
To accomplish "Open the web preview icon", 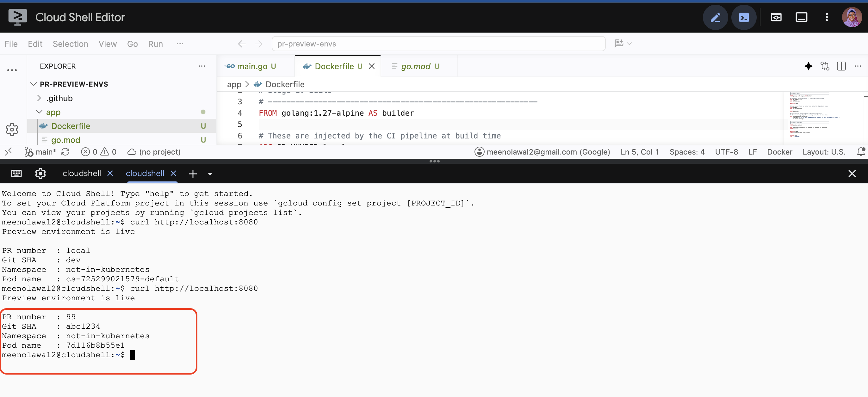I will pos(776,17).
